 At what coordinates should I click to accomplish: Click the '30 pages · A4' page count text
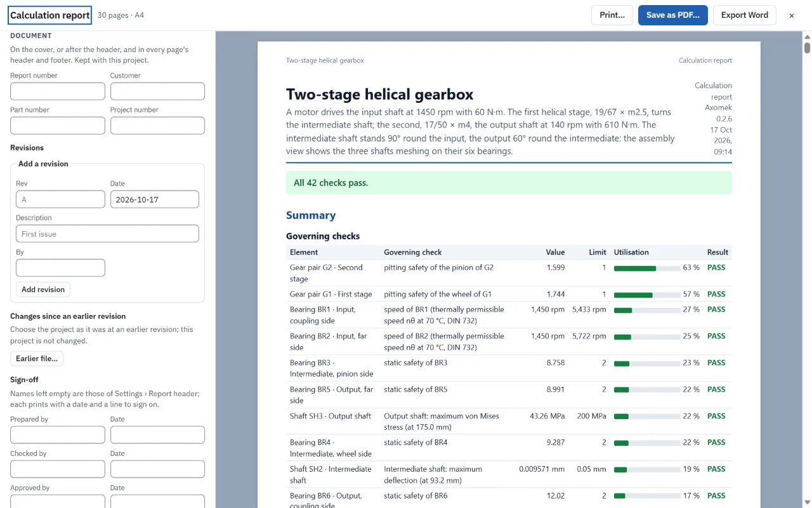click(x=121, y=15)
